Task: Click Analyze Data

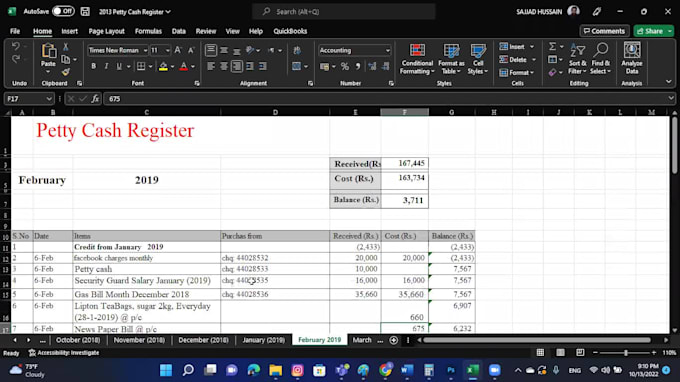Action: click(632, 59)
